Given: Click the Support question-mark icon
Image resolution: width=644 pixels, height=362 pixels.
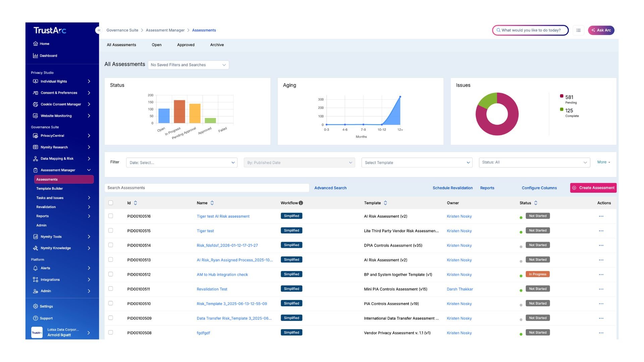Looking at the screenshot, I should [x=35, y=318].
